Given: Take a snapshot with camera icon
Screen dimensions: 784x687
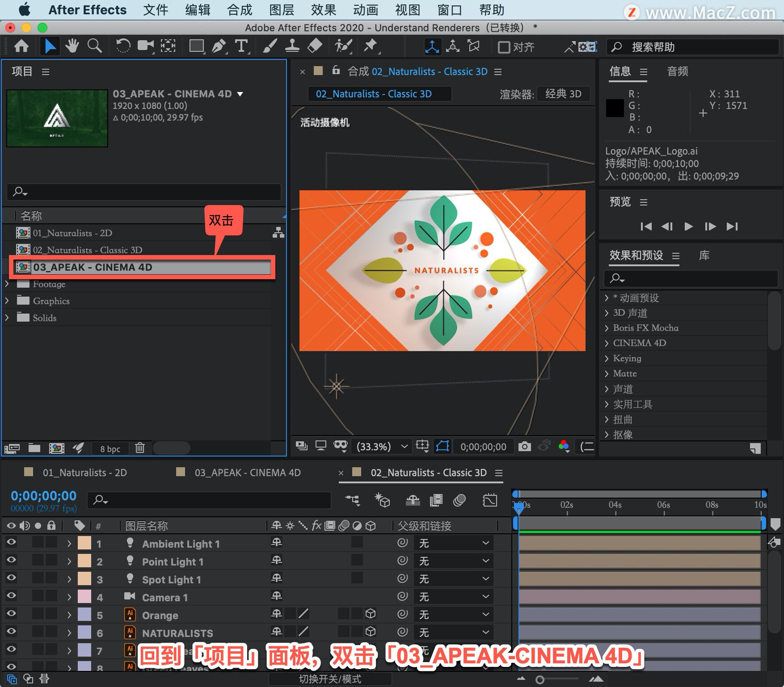Looking at the screenshot, I should coord(524,446).
